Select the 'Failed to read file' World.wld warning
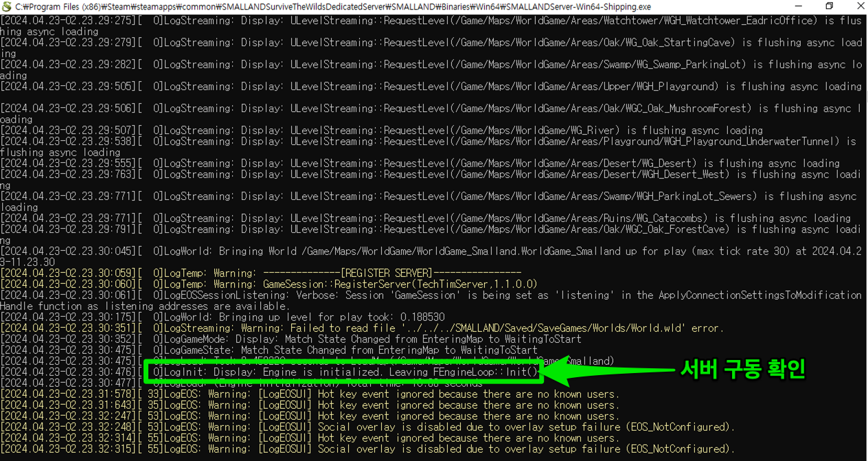The image size is (868, 461). [362, 328]
